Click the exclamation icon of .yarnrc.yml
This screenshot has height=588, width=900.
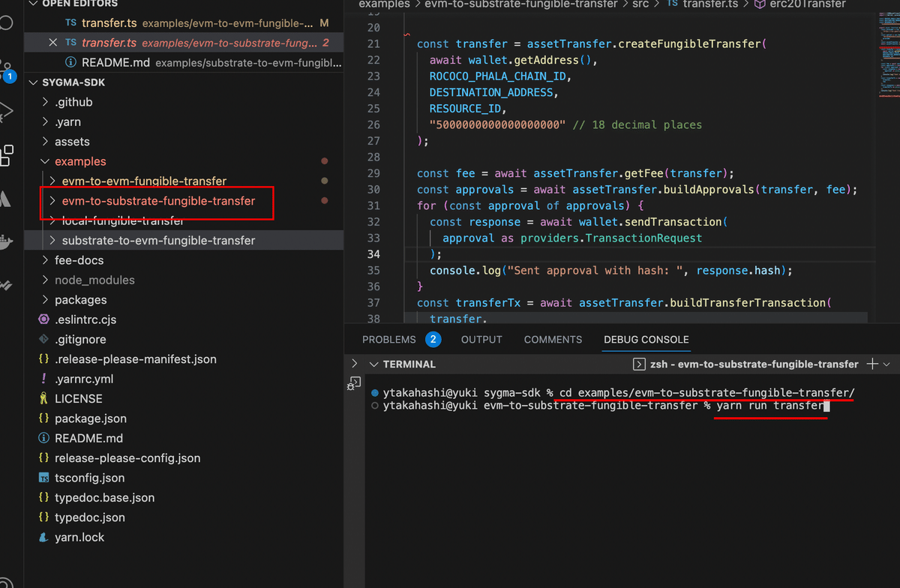tap(43, 379)
